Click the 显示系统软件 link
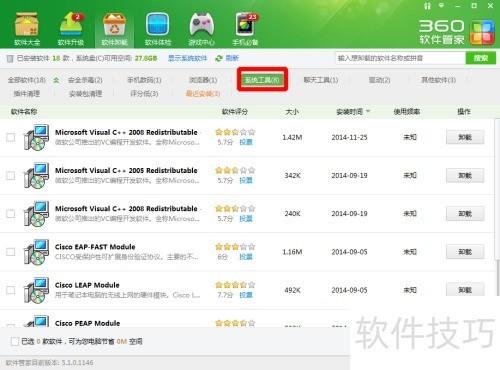Screen dimensions: 500x370 [187, 58]
